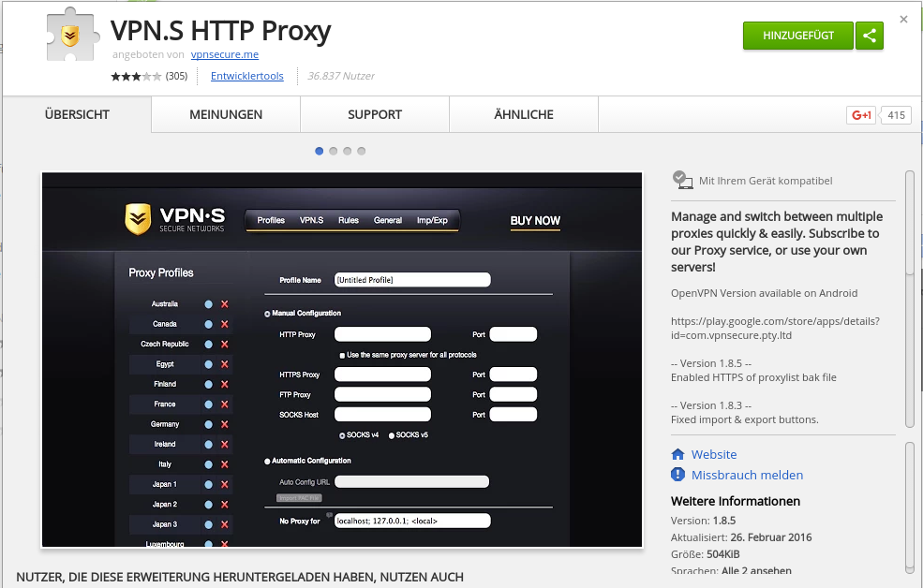Click Rules in the VPN.S menu

coord(349,220)
